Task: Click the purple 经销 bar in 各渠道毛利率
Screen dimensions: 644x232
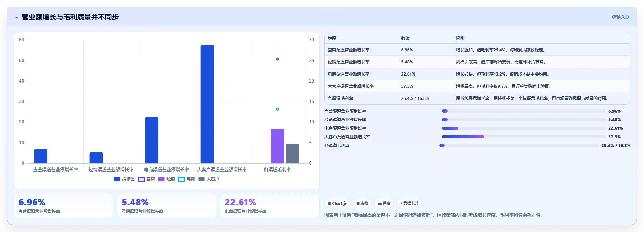Action: click(x=277, y=146)
